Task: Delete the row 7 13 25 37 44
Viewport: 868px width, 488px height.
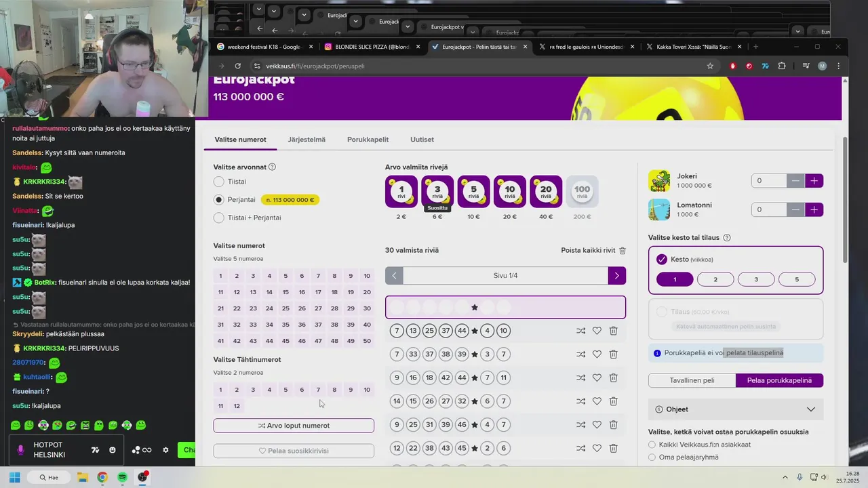Action: [613, 331]
